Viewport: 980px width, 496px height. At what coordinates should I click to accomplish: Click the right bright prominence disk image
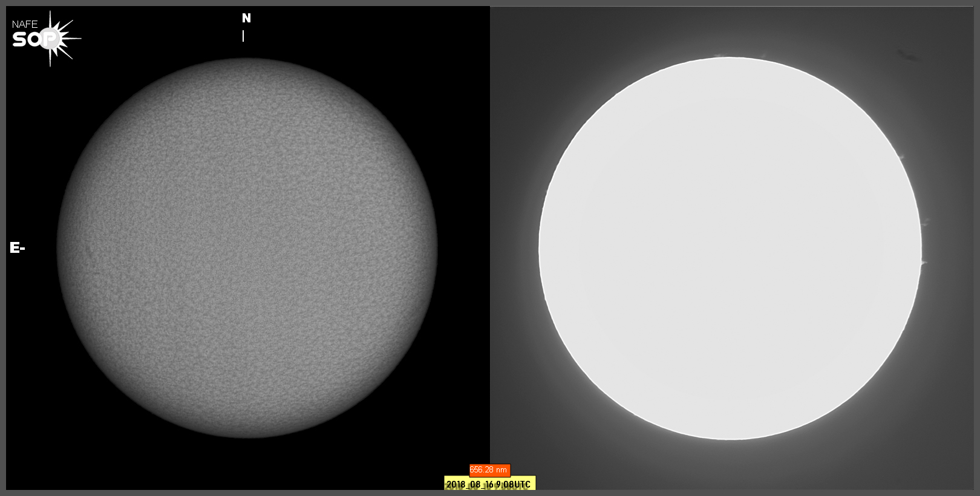click(x=730, y=248)
